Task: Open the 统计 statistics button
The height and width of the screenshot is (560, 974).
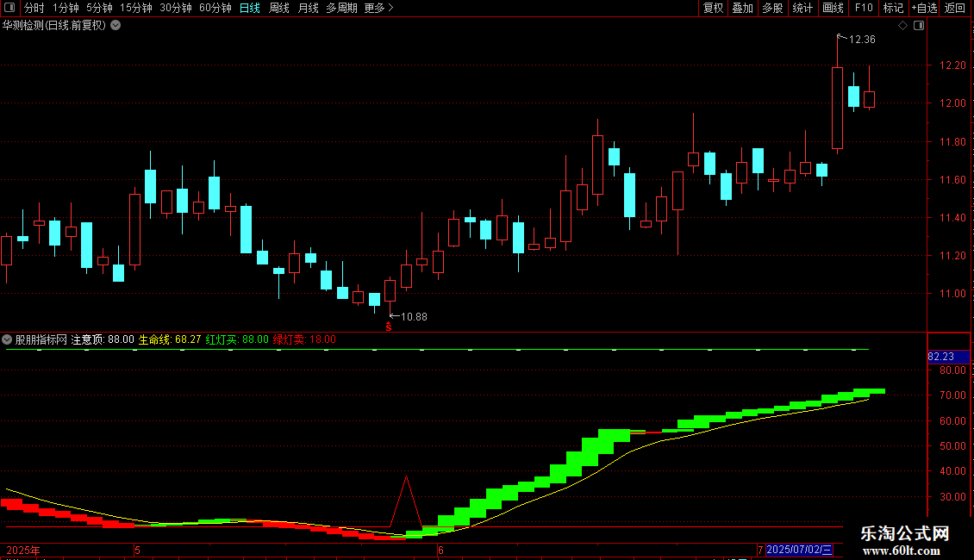Action: click(x=802, y=8)
